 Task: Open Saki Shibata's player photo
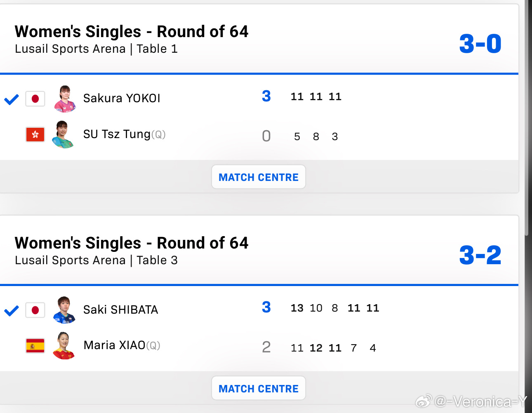tap(64, 310)
